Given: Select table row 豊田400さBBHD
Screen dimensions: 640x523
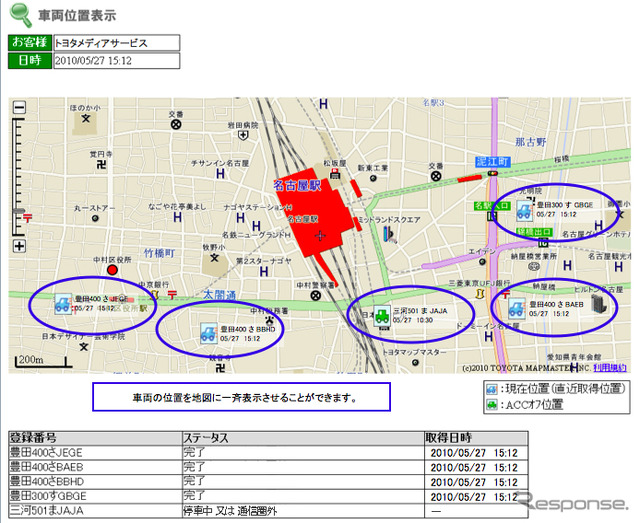Looking at the screenshot, I should pos(268,482).
